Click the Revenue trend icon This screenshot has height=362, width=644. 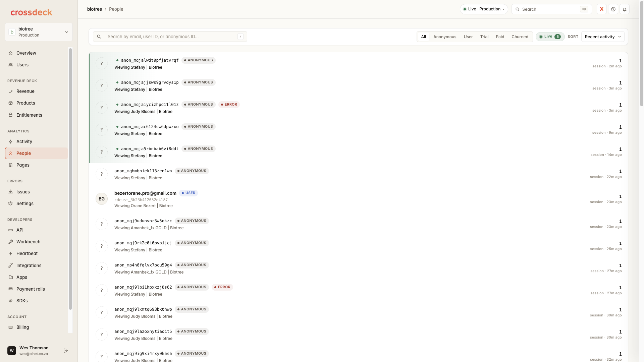[11, 91]
